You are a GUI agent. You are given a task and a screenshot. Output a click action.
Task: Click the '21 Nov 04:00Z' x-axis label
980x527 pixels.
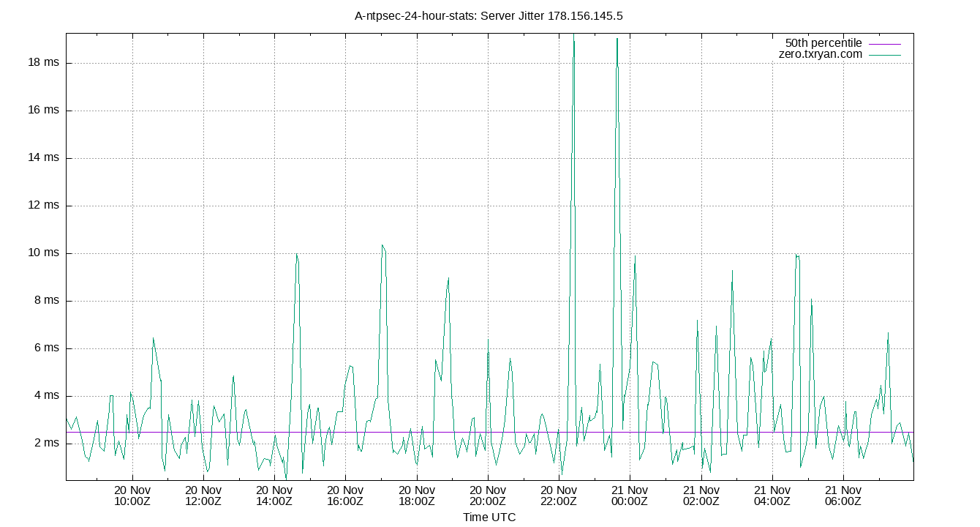pyautogui.click(x=772, y=496)
